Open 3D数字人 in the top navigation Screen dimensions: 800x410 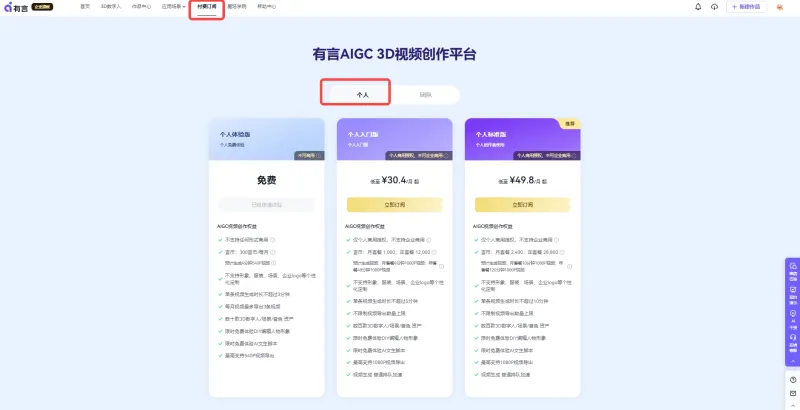111,7
